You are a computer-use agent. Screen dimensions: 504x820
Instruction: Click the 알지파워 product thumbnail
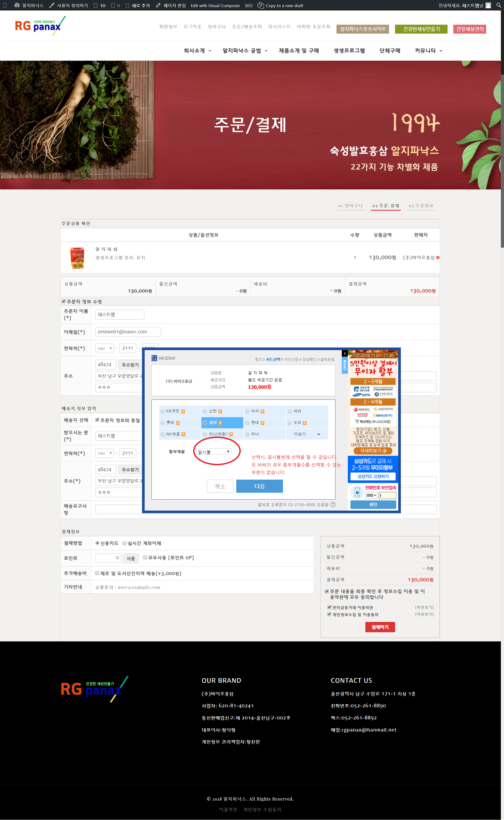(77, 258)
